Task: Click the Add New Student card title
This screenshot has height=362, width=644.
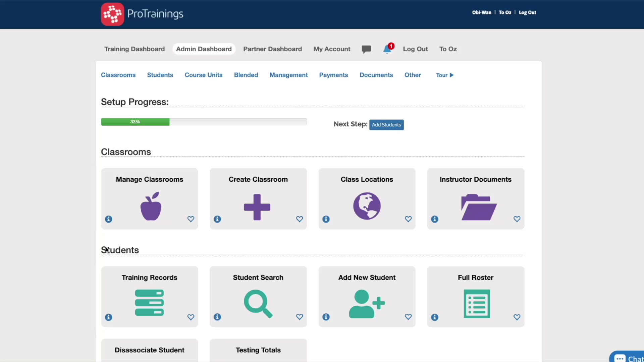Action: 367,278
